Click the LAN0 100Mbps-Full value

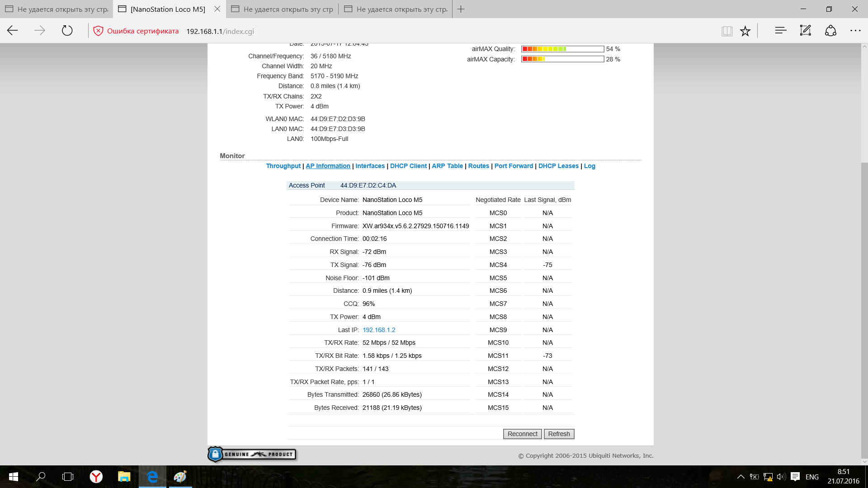329,139
